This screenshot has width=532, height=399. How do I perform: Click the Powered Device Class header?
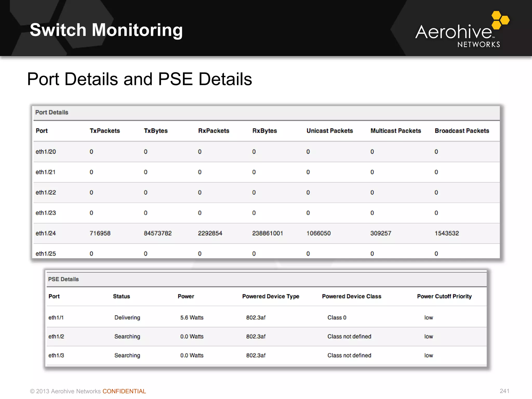point(352,296)
